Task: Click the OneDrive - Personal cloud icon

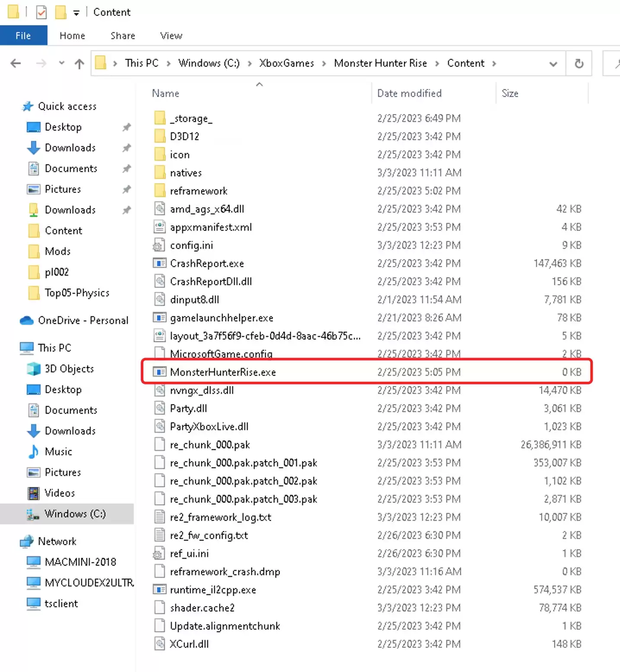Action: pos(27,320)
